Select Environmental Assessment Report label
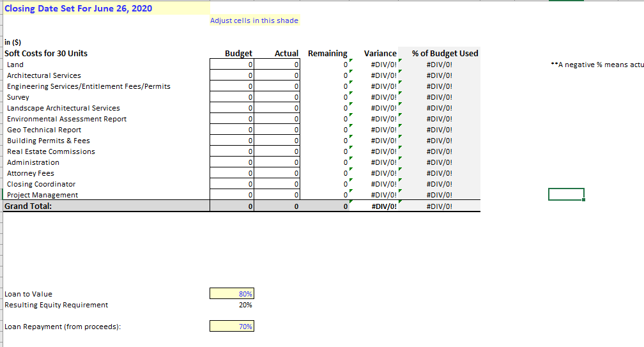Screen dimensions: 644x347 tap(66, 119)
